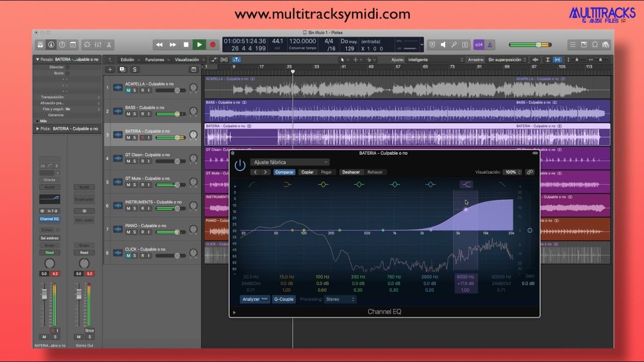Screen dimensions: 644x362
Task: Toggle the purple Metronome button
Action: [491, 45]
